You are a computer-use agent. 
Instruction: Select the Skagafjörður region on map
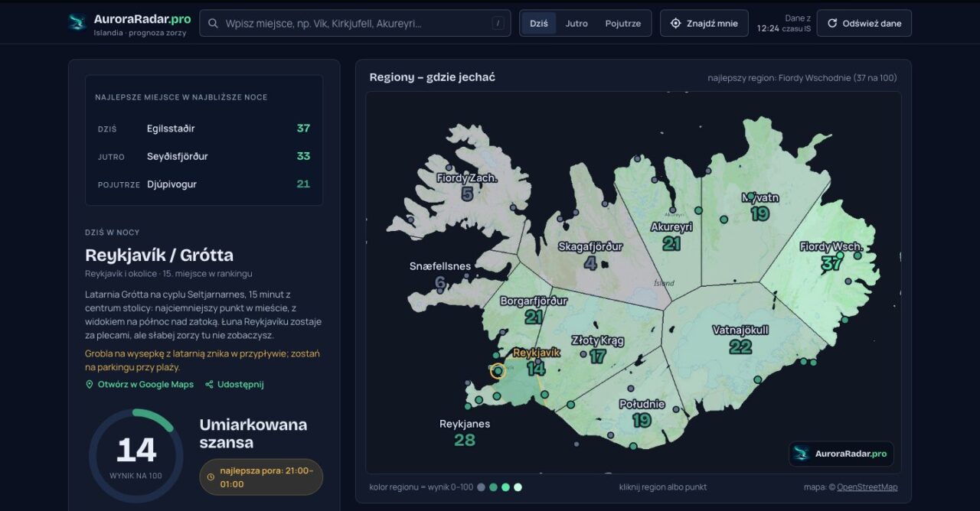[x=590, y=255]
